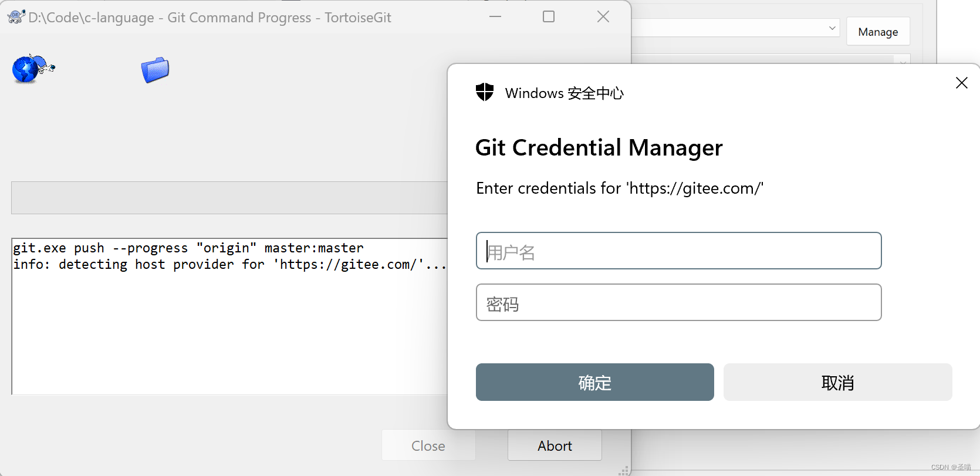Viewport: 980px width, 476px height.
Task: Click the Manage button in background window
Action: pos(878,32)
